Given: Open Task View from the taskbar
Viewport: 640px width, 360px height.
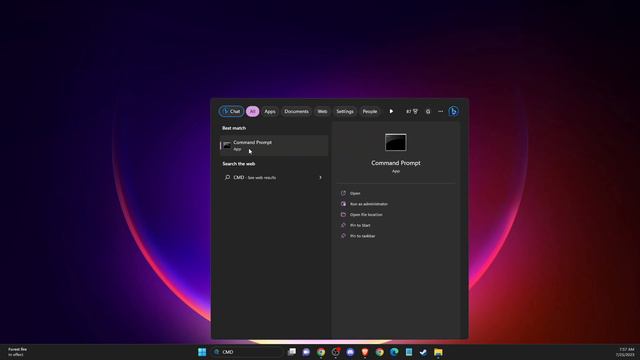Looking at the screenshot, I should click(x=291, y=352).
